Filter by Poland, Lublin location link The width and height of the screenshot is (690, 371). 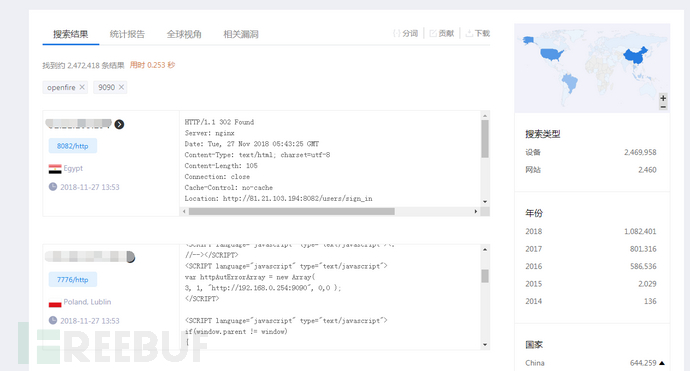point(87,302)
